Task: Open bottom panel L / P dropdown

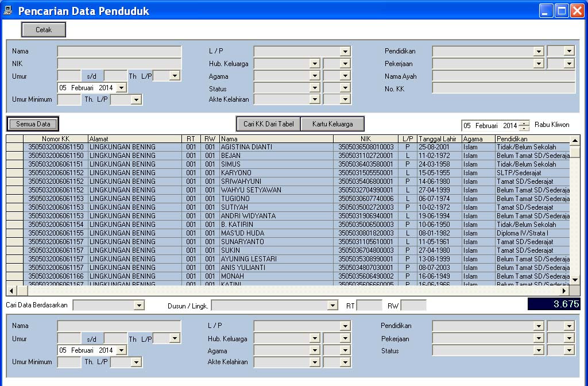Action: coord(345,326)
